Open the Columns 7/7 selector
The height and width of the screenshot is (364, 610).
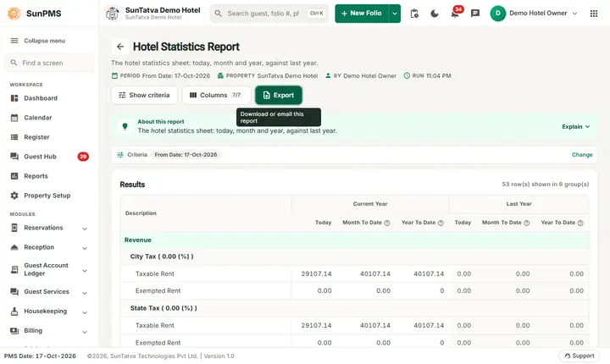coord(216,95)
